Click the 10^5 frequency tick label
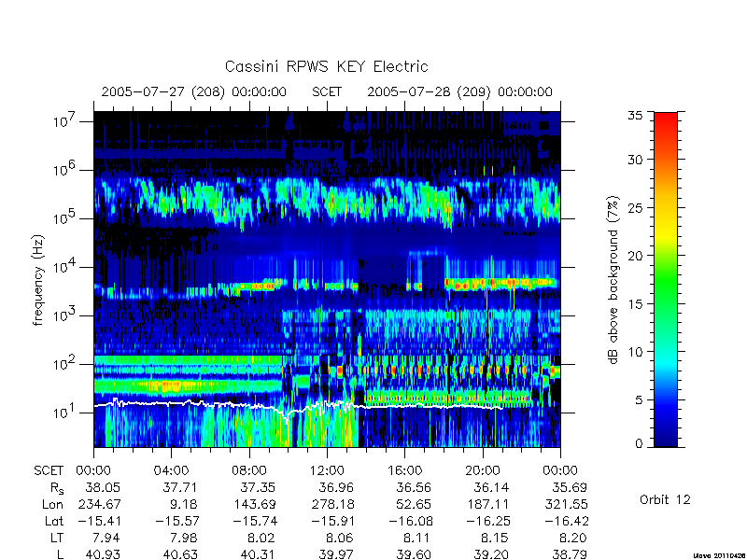 click(x=65, y=217)
